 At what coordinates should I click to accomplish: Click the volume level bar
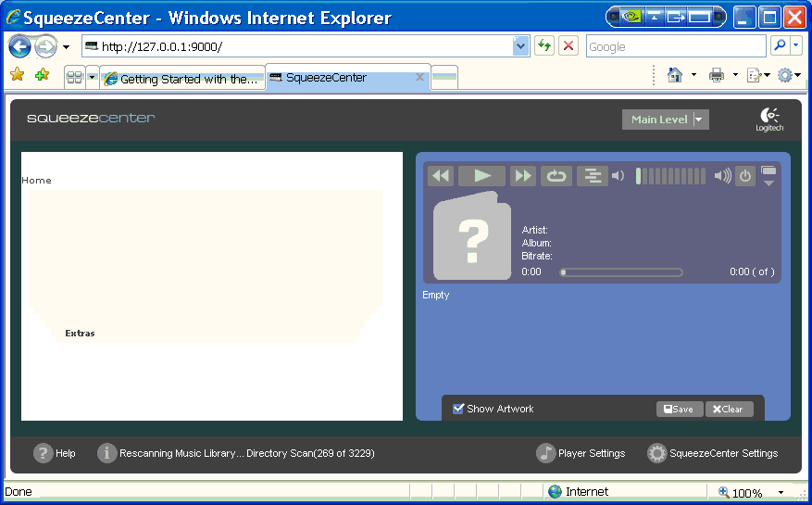(670, 176)
